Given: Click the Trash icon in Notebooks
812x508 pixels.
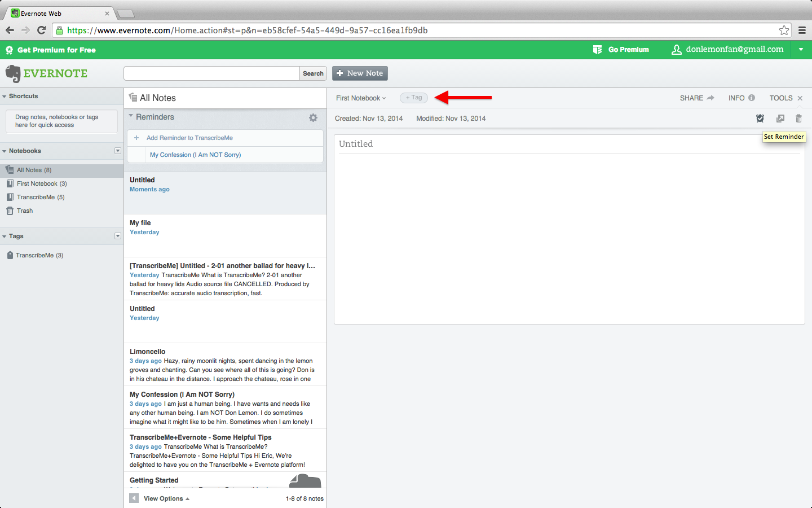Looking at the screenshot, I should coord(10,211).
